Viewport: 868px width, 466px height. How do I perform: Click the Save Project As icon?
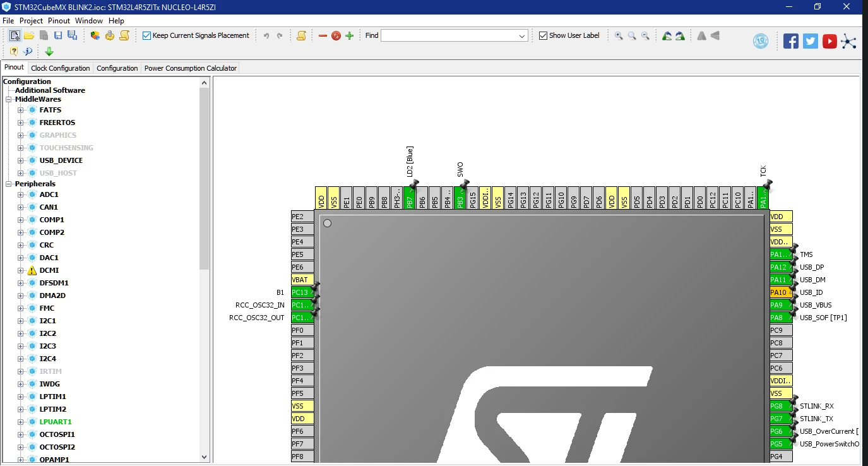71,35
